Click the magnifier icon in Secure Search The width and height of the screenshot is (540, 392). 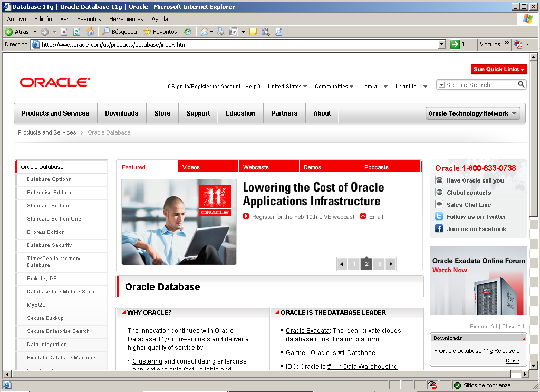click(521, 84)
